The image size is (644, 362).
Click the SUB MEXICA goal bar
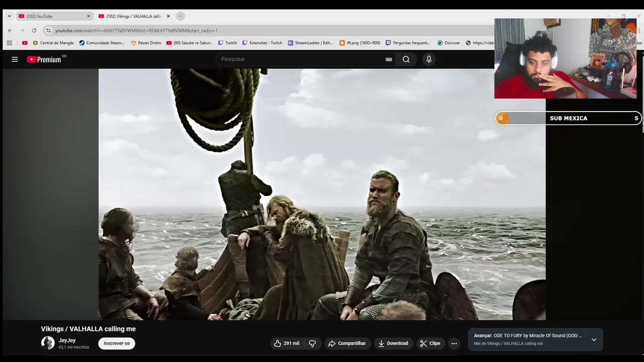[x=569, y=118]
